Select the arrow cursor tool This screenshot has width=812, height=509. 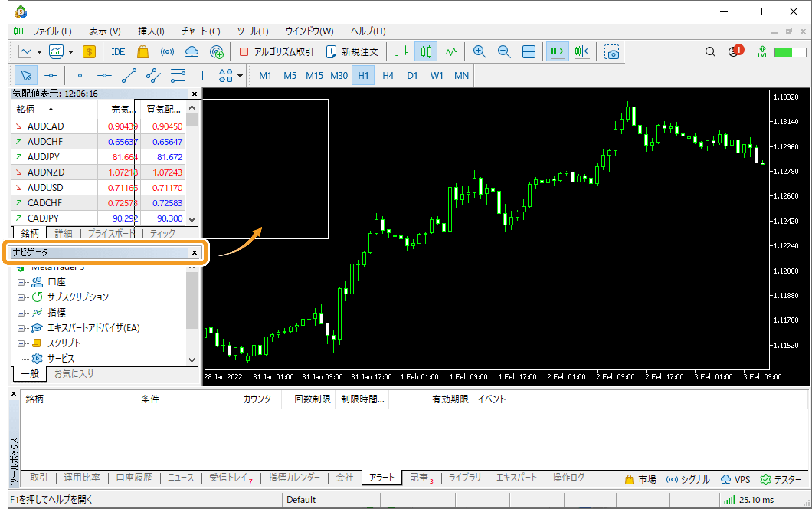[26, 76]
